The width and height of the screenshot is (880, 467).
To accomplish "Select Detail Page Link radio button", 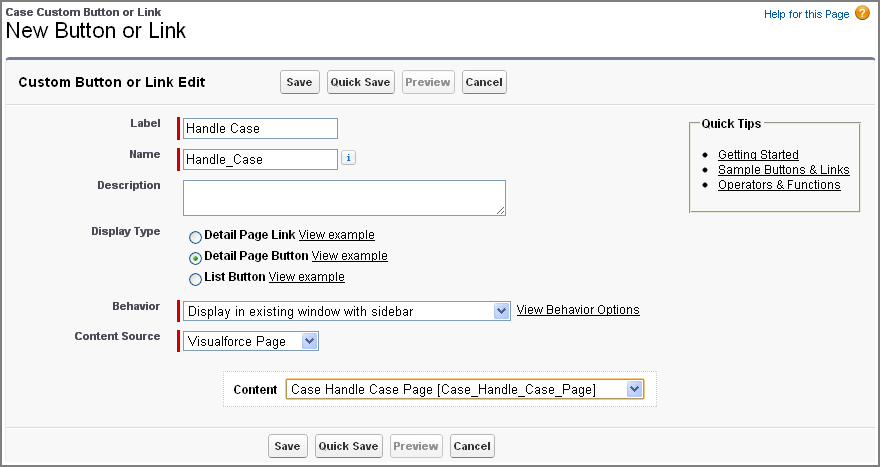I will 195,237.
